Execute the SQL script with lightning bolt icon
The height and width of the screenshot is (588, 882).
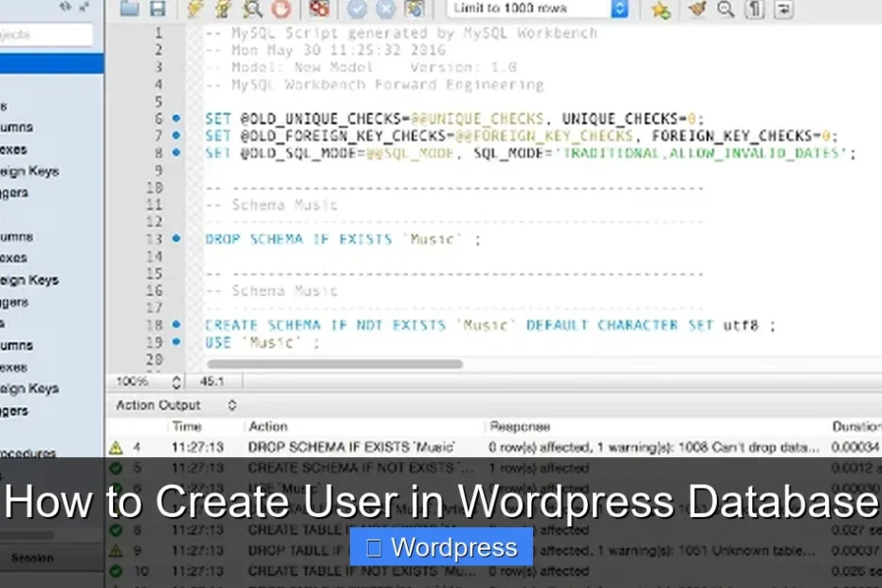(x=196, y=10)
